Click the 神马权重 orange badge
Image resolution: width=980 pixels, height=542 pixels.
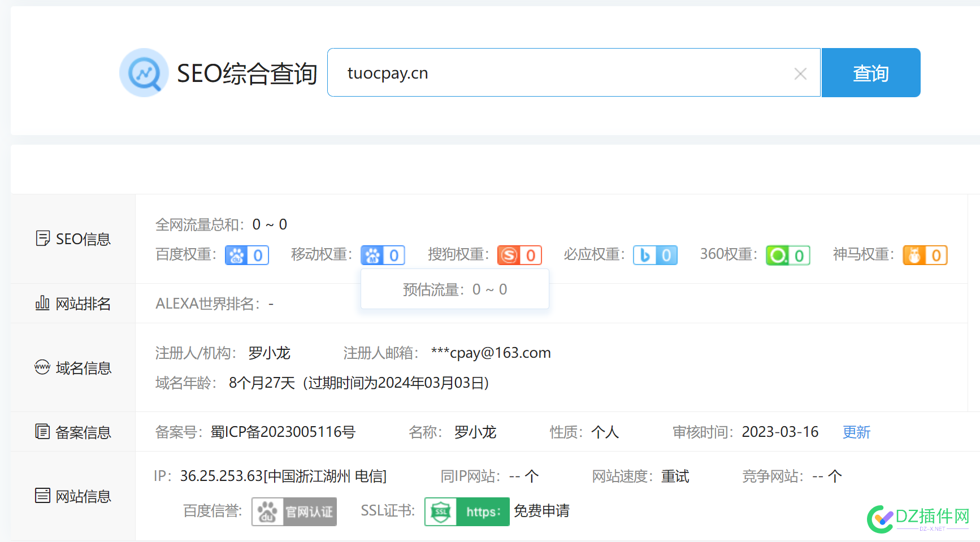925,255
